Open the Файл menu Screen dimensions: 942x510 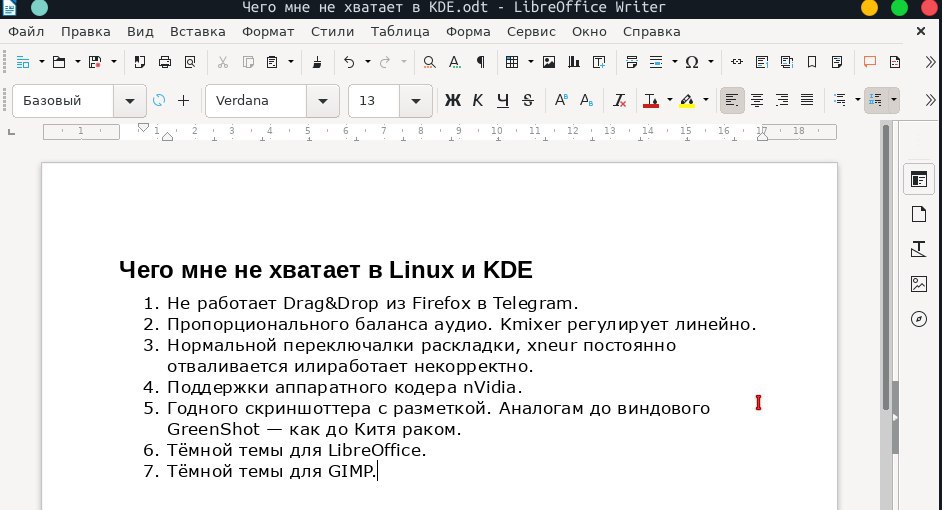26,32
